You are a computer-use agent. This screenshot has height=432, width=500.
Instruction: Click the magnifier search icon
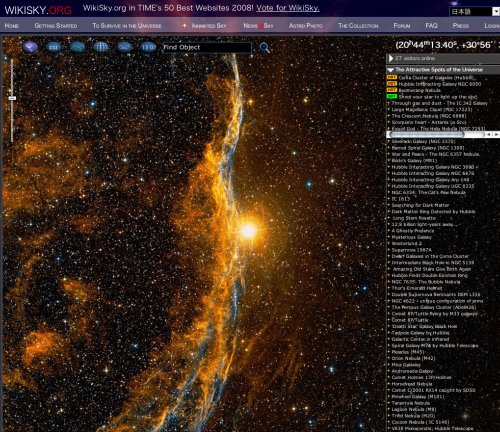[x=265, y=48]
